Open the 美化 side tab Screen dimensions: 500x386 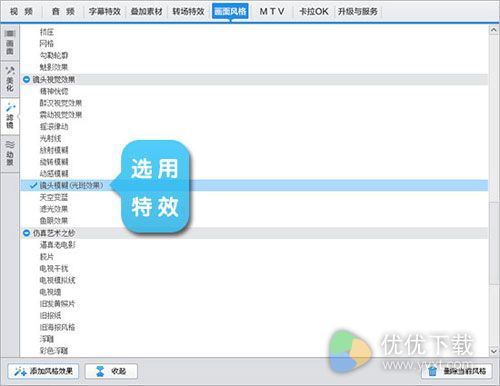coord(10,79)
